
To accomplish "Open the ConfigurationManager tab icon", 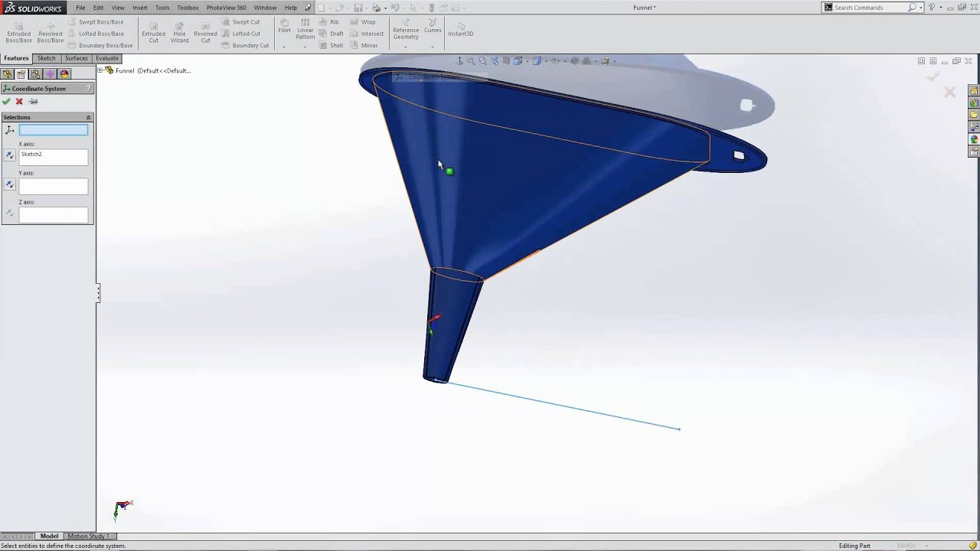I will click(x=36, y=74).
